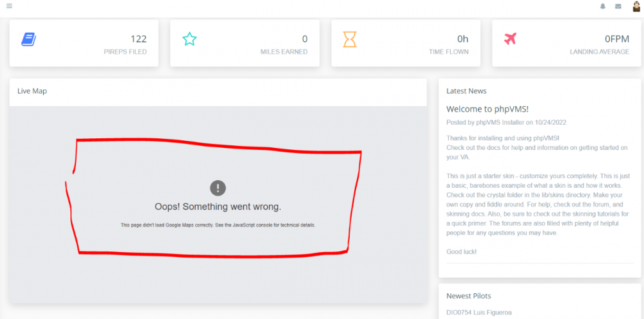Open the Welcome to phpVMS! article

(x=488, y=109)
